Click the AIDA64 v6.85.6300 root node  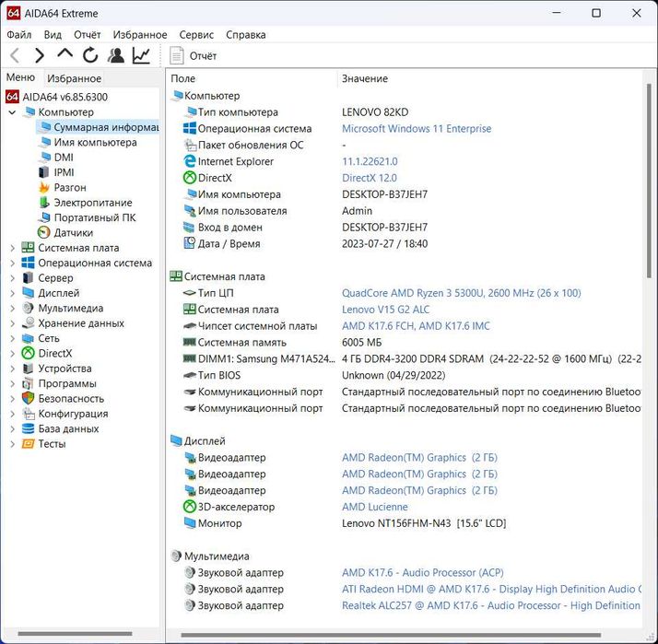pos(65,97)
